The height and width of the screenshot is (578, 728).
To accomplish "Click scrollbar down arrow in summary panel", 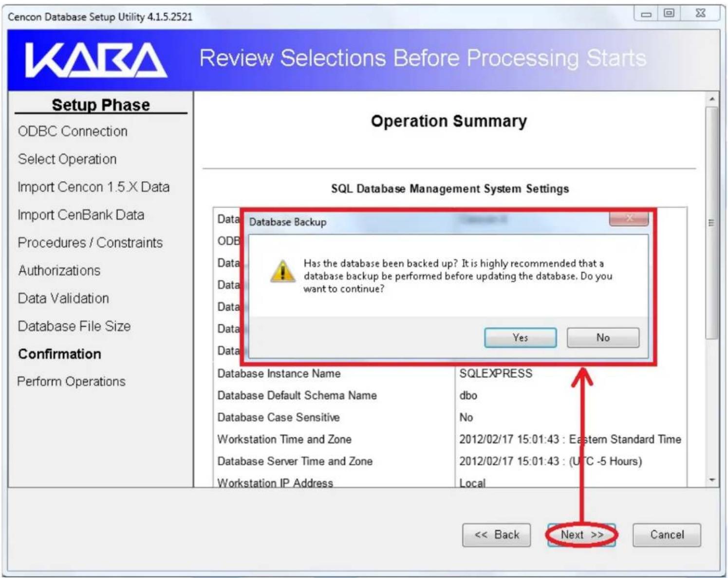I will point(712,480).
